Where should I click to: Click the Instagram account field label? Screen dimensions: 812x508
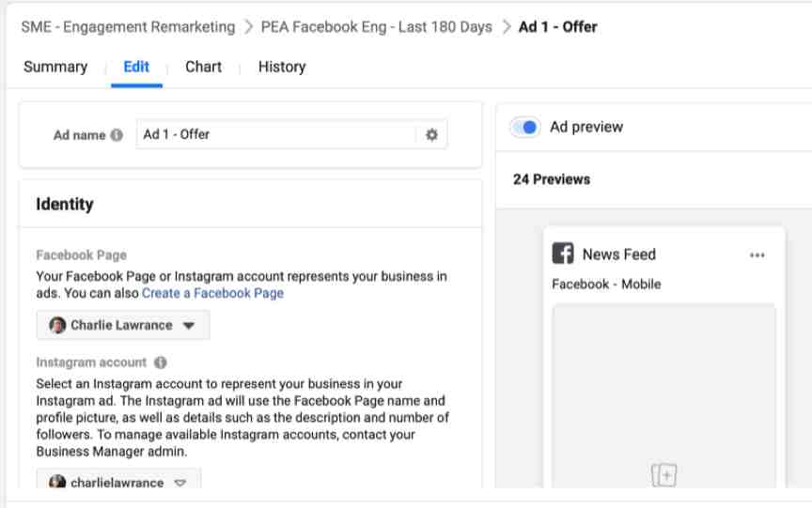92,362
